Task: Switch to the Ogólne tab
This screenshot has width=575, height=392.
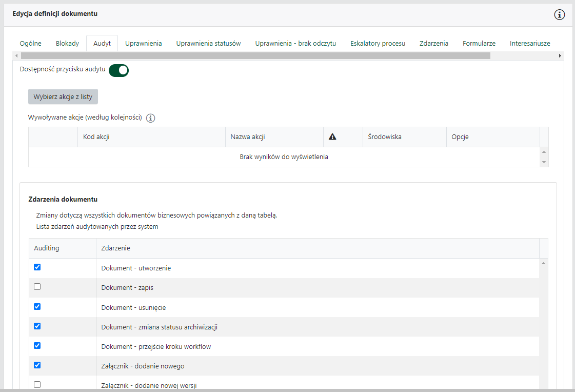Action: [x=30, y=44]
